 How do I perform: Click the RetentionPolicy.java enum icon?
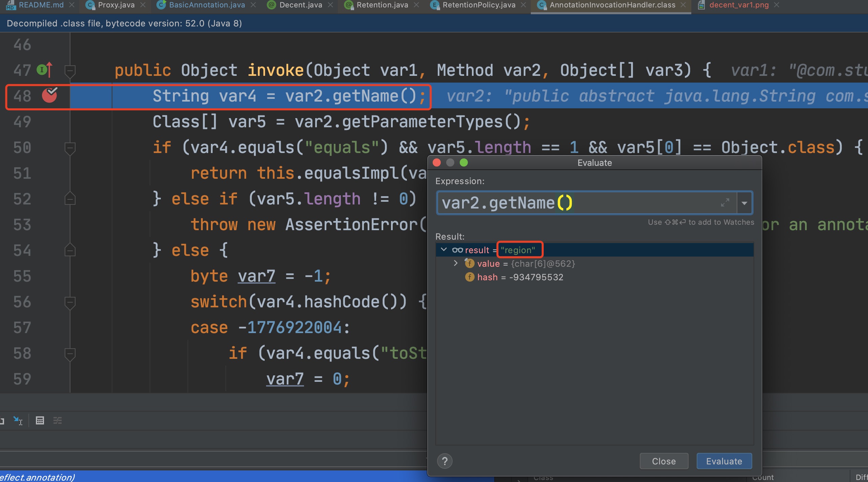tap(435, 5)
